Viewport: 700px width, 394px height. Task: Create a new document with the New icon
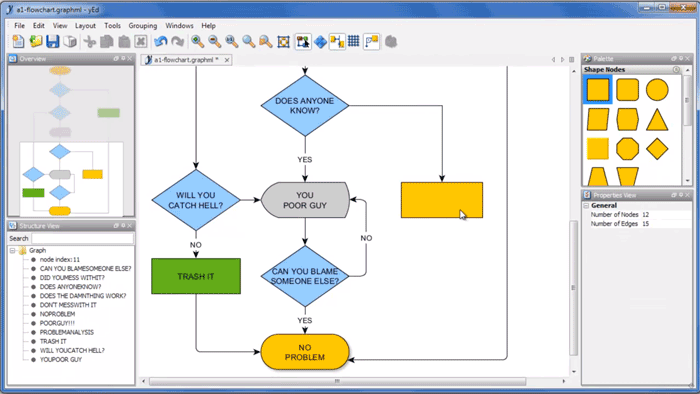(x=18, y=41)
